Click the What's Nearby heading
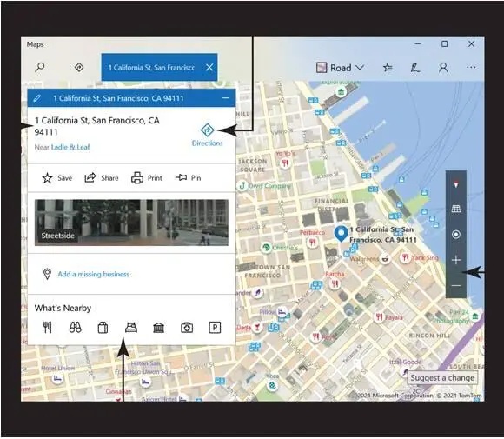Viewport: 504px width, 439px height. pos(63,308)
